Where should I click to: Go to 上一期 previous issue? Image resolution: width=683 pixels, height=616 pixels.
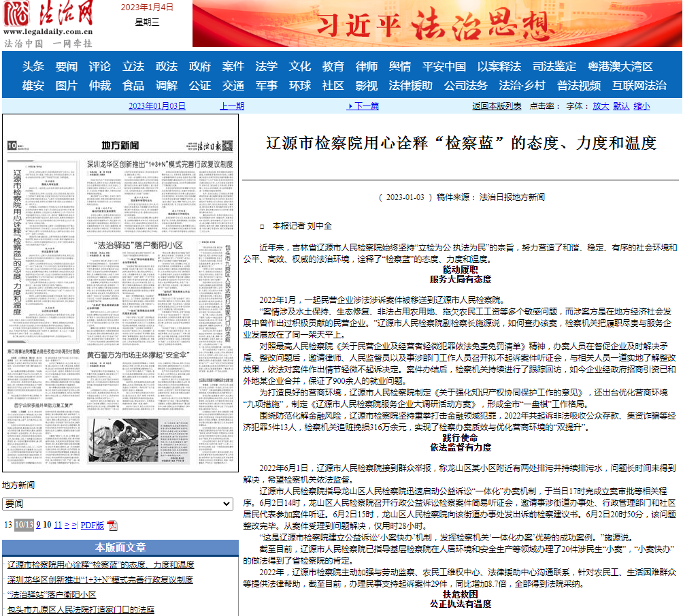232,106
